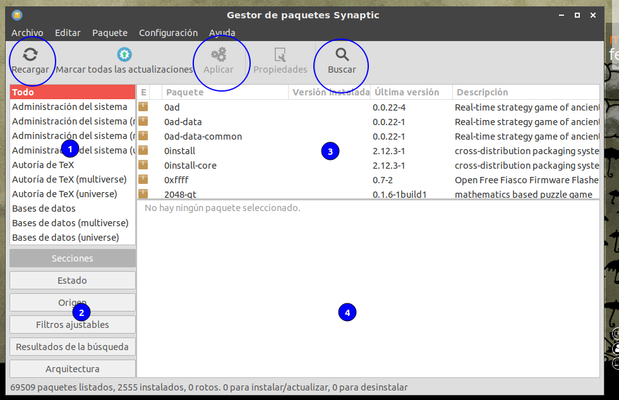Select the Todo category

point(73,92)
